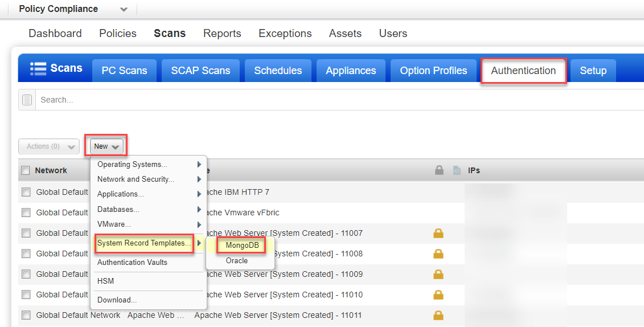This screenshot has width=644, height=327.
Task: Choose MongoDB from System Record Templates submenu
Action: coord(241,245)
